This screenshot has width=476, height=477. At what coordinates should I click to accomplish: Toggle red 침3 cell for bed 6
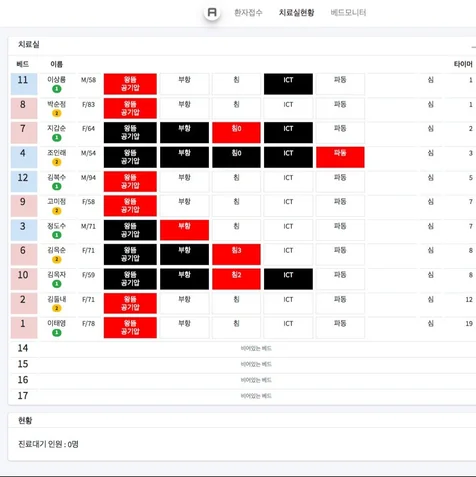(236, 254)
